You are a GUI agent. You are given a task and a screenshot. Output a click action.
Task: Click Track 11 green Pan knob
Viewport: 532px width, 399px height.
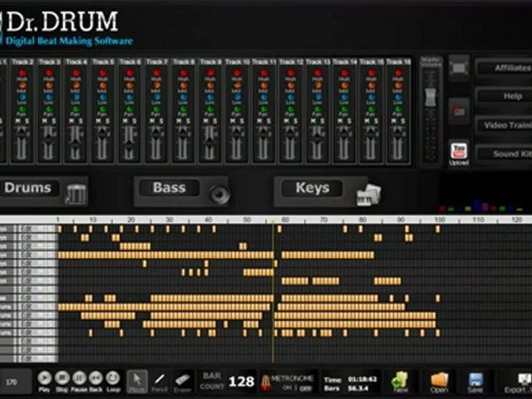point(264,109)
